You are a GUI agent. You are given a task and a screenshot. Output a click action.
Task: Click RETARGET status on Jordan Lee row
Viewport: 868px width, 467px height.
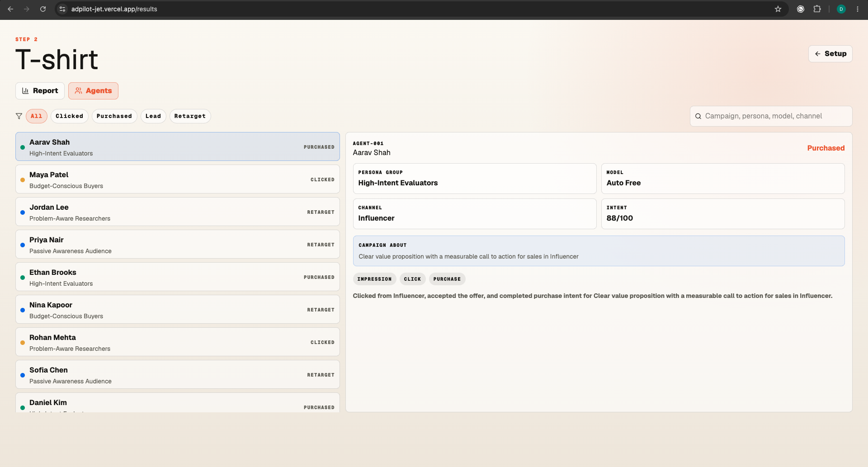[x=321, y=212]
